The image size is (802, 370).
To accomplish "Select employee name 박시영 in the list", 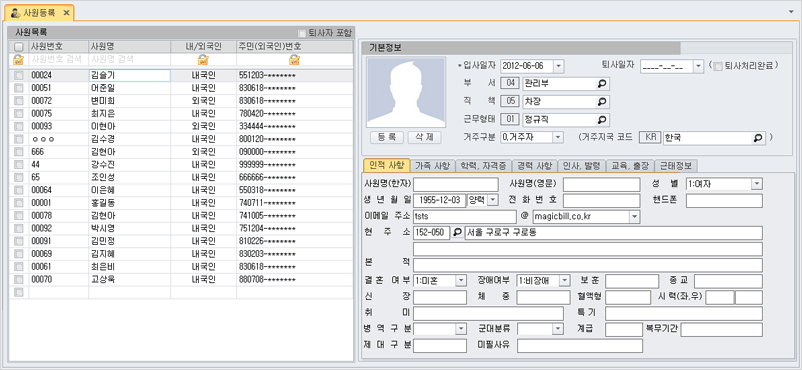I will (x=129, y=228).
